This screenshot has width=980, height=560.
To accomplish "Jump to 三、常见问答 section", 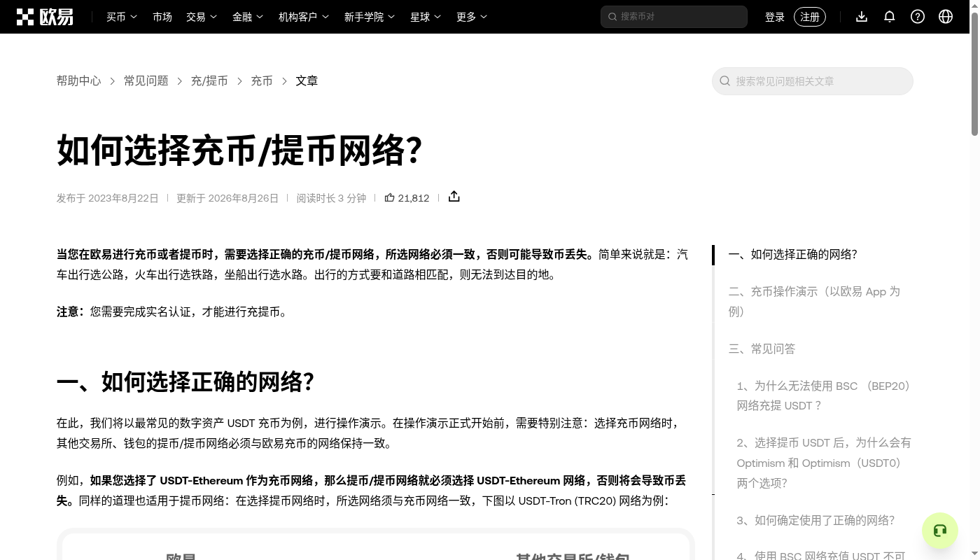I will tap(762, 349).
